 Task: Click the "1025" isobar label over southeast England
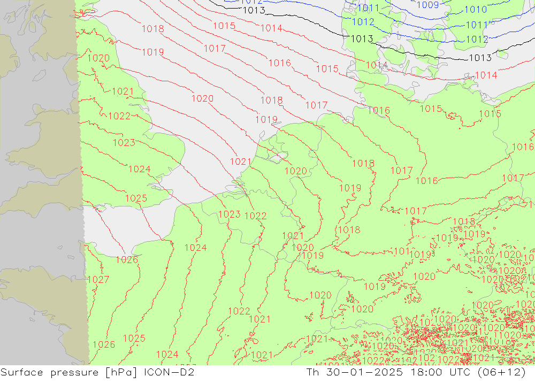(x=136, y=198)
